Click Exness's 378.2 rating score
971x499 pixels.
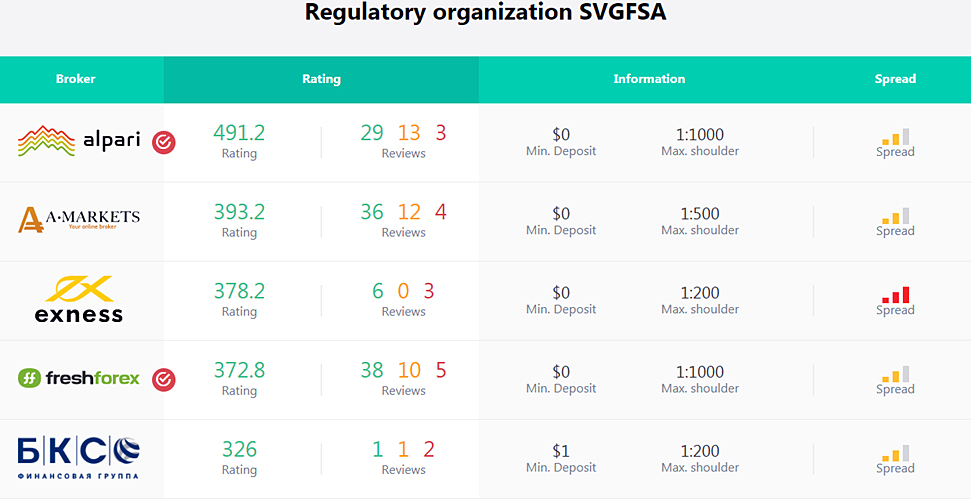(239, 291)
